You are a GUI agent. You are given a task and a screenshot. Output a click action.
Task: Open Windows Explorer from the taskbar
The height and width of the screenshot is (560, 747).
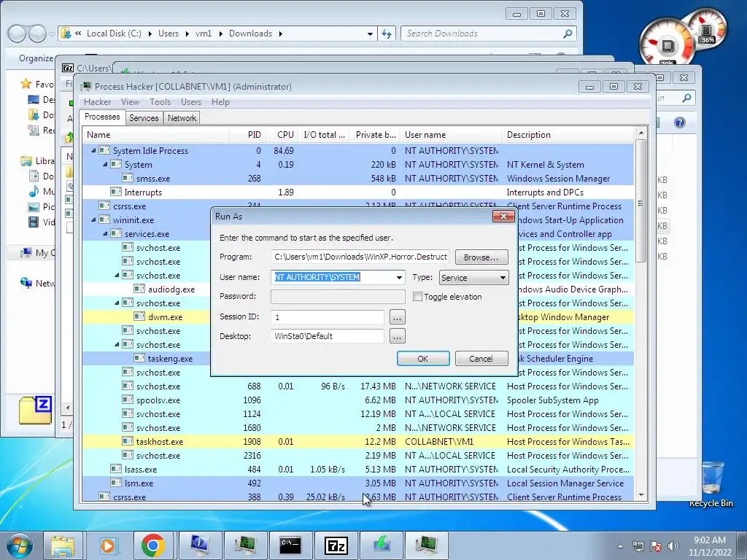[x=63, y=545]
